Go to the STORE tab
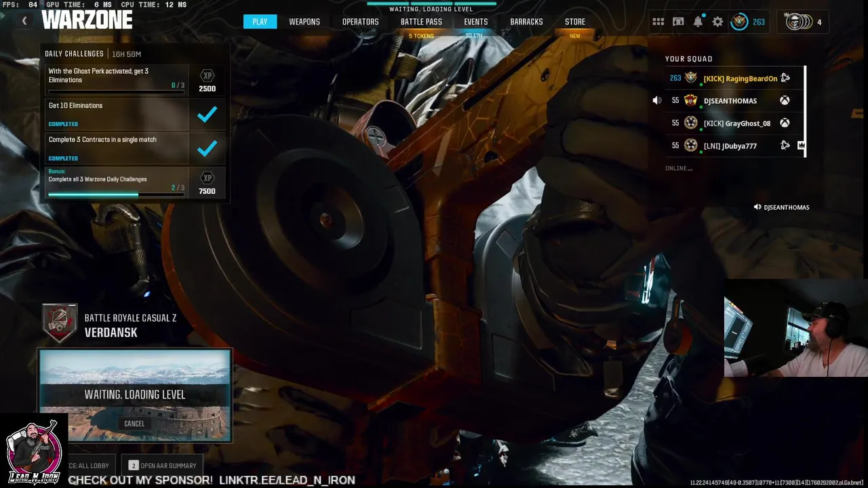This screenshot has height=488, width=868. click(575, 22)
